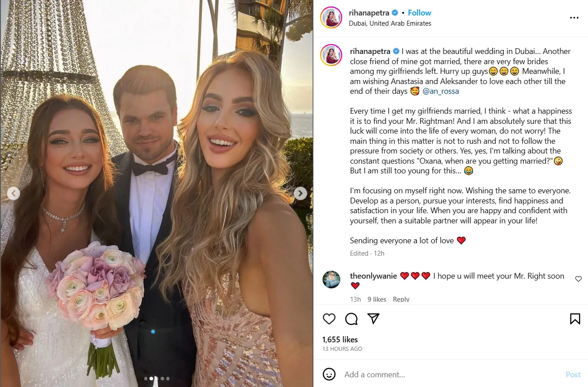This screenshot has width=588, height=387.
Task: Go to the next photo arrow
Action: (300, 193)
